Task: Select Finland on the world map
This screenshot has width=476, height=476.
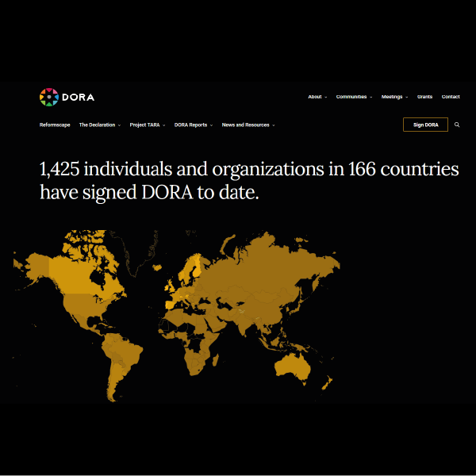Action: [198, 267]
